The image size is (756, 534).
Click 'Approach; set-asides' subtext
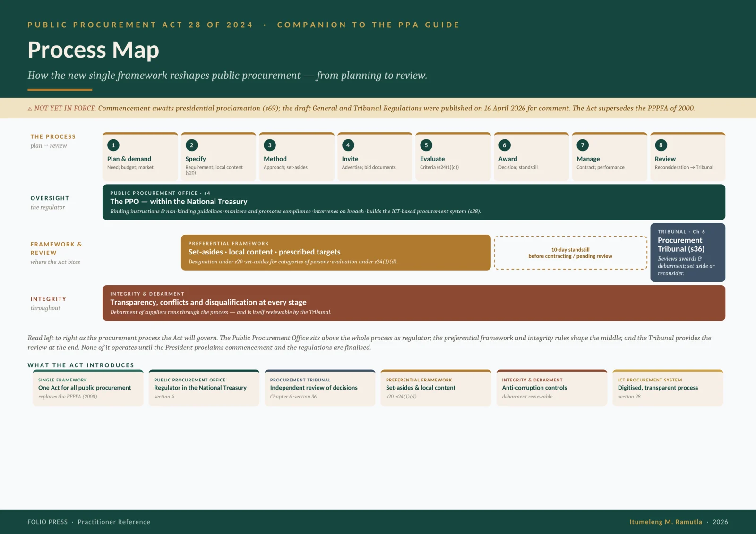(x=286, y=167)
